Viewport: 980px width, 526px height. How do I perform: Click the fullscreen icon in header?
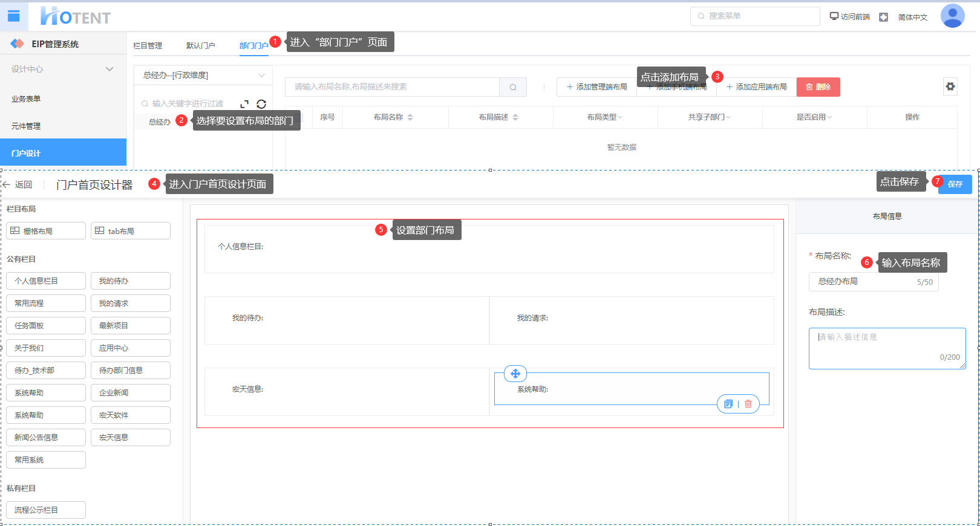click(883, 17)
